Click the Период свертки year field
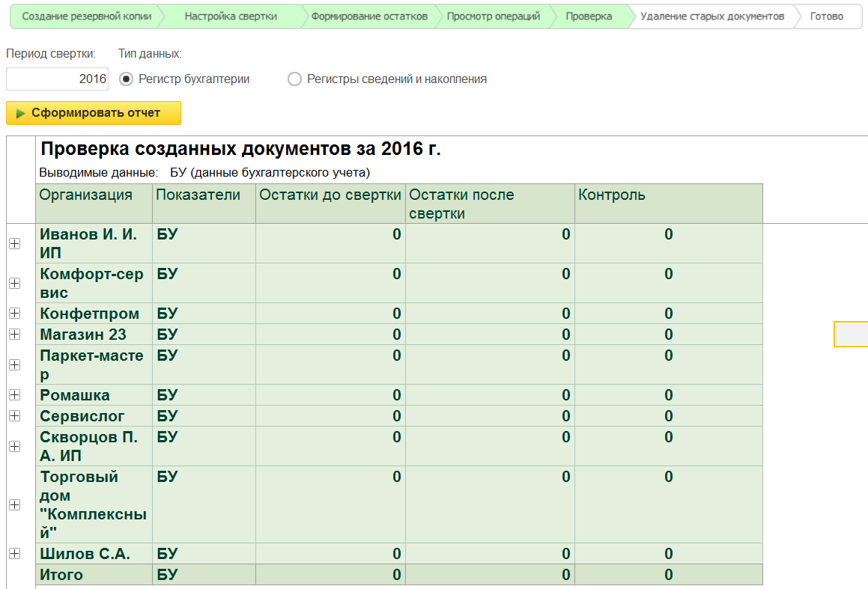The width and height of the screenshot is (868, 589). pyautogui.click(x=57, y=79)
